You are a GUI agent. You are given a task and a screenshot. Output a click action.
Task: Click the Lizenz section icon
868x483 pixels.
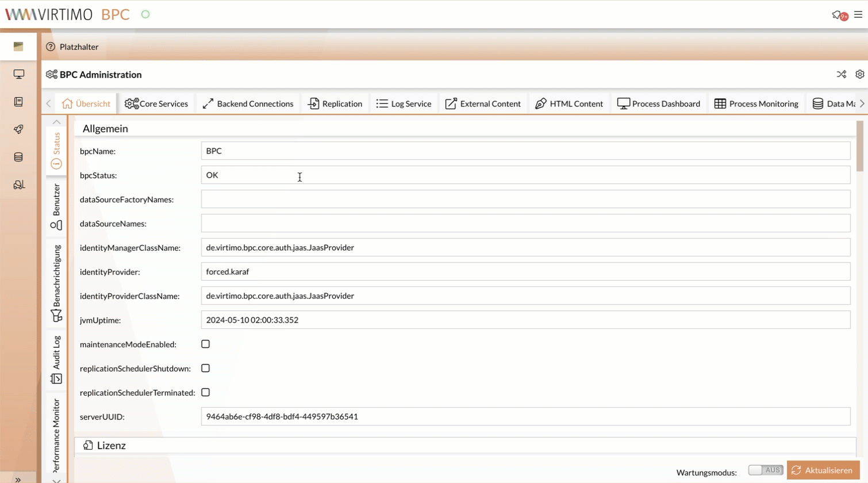[x=88, y=445]
